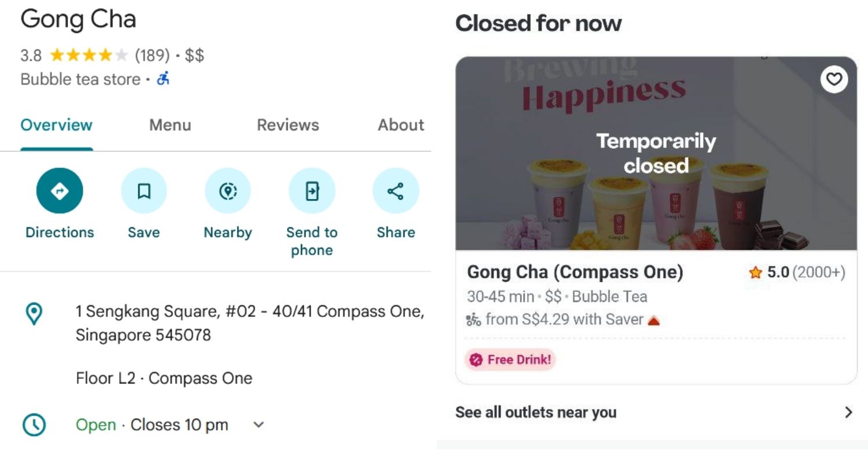Open the About tab
Screen dimensions: 868x454
pos(401,125)
